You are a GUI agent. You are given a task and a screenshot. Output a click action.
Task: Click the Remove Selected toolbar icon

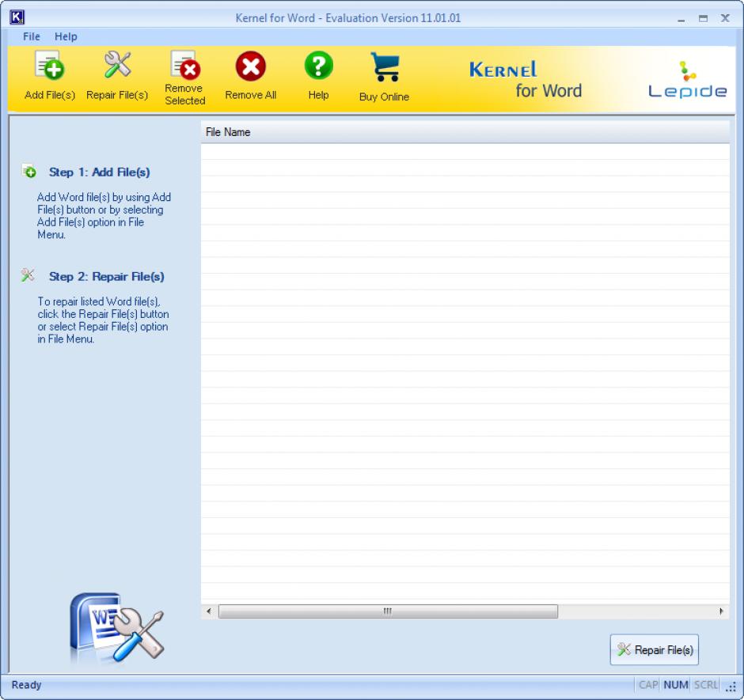(x=185, y=65)
